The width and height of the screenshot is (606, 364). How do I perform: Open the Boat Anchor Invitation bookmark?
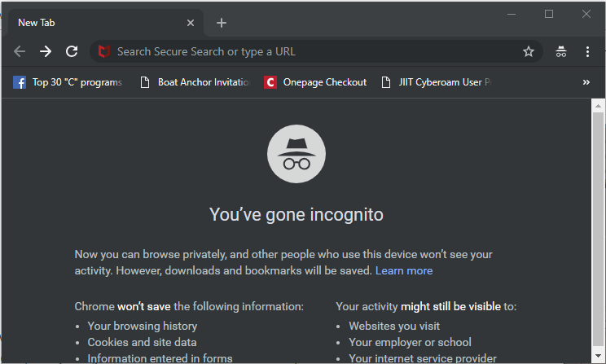coord(195,82)
